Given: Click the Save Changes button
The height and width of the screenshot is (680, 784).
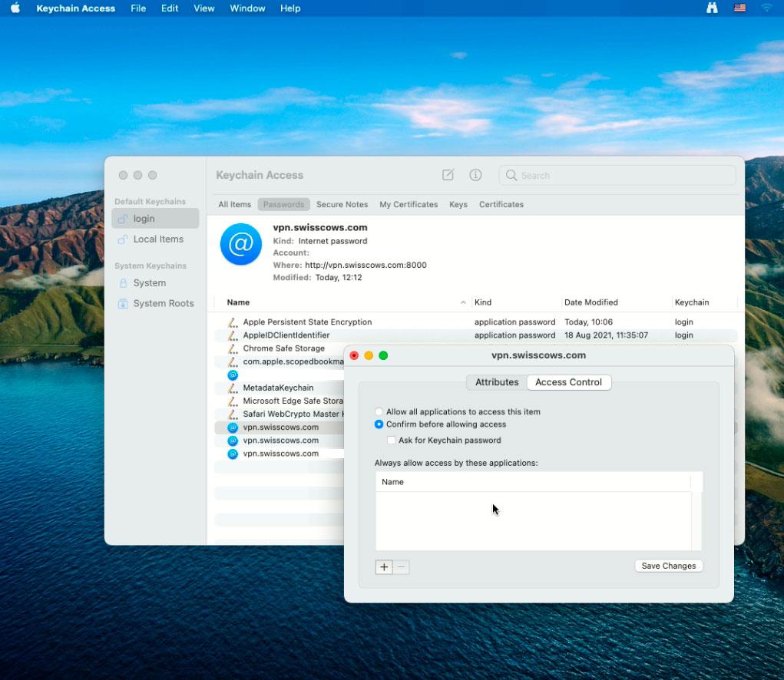Looking at the screenshot, I should pos(669,566).
